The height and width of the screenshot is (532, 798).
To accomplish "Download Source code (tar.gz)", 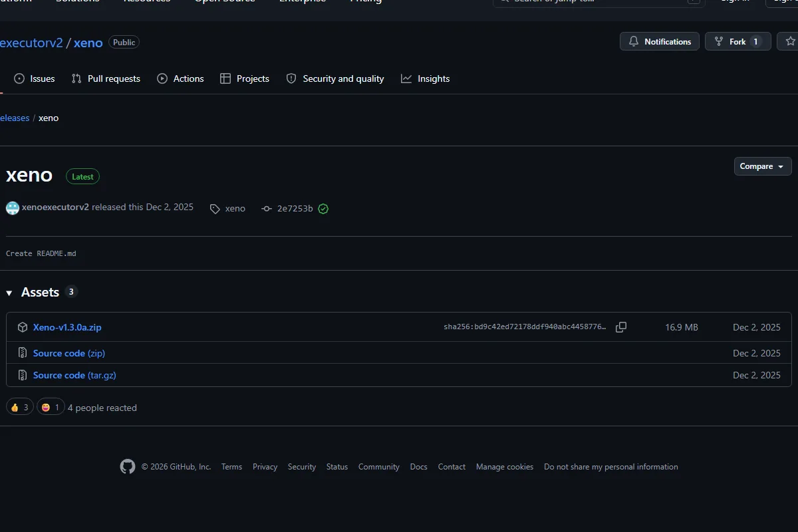I will point(74,375).
